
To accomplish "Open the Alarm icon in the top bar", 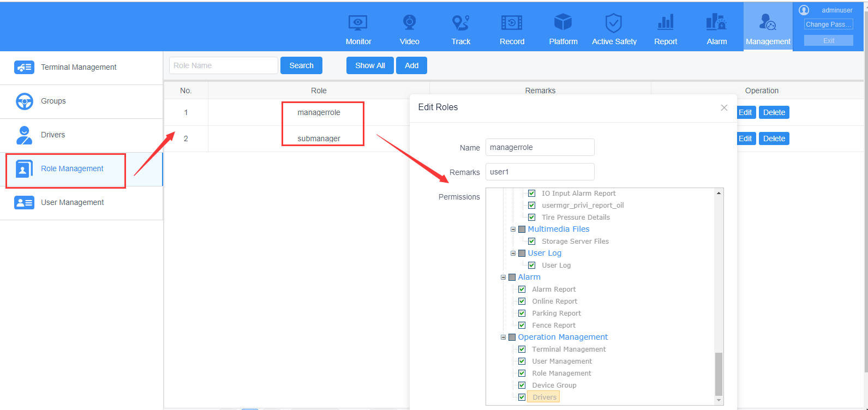I will (716, 23).
